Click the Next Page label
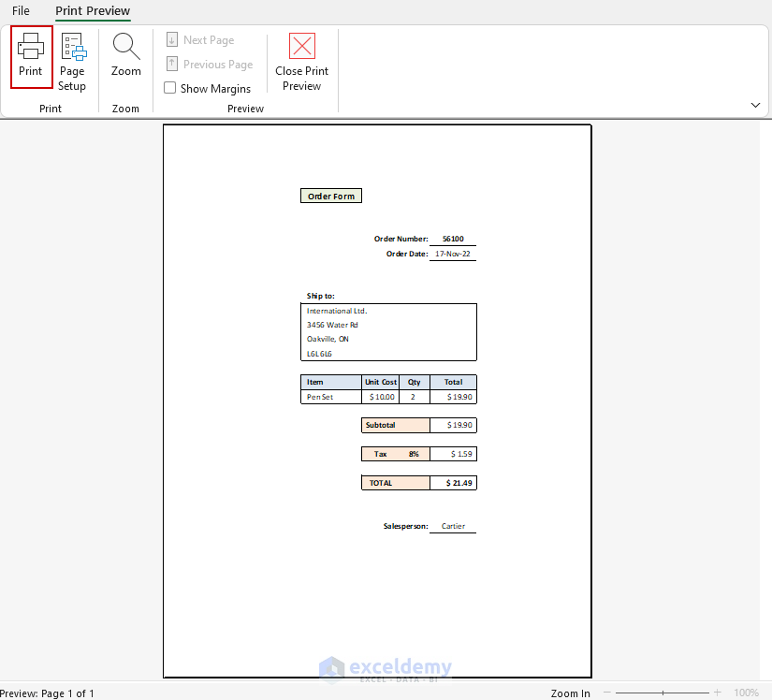Screen dimensions: 772x700 209,40
